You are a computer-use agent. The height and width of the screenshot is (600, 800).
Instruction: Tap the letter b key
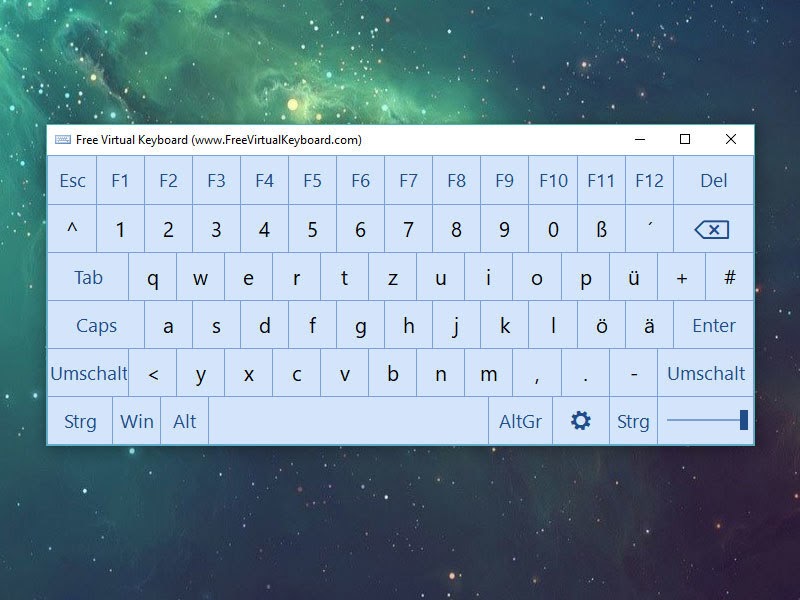click(x=392, y=373)
